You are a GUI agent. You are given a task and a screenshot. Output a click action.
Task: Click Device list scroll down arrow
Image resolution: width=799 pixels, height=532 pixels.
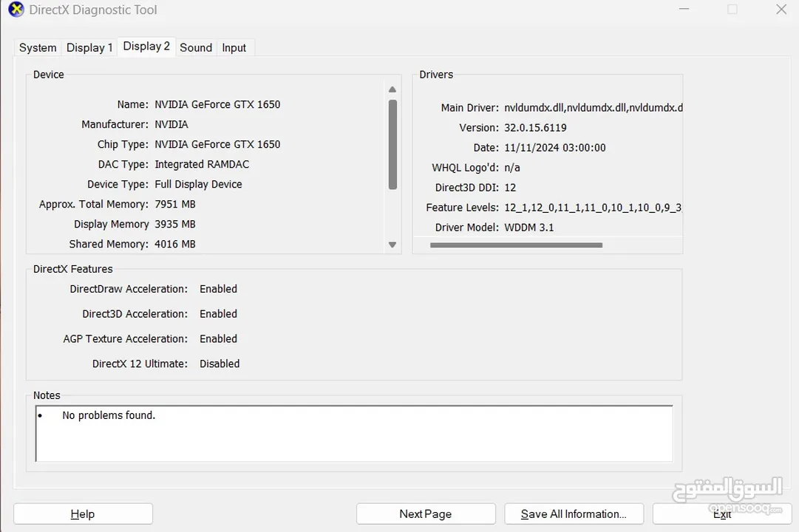[392, 245]
